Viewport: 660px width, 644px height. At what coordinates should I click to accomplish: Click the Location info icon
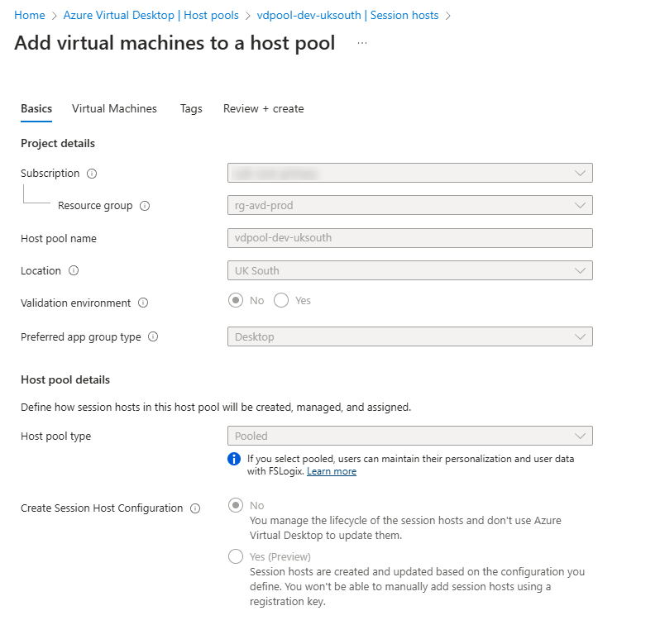point(74,270)
